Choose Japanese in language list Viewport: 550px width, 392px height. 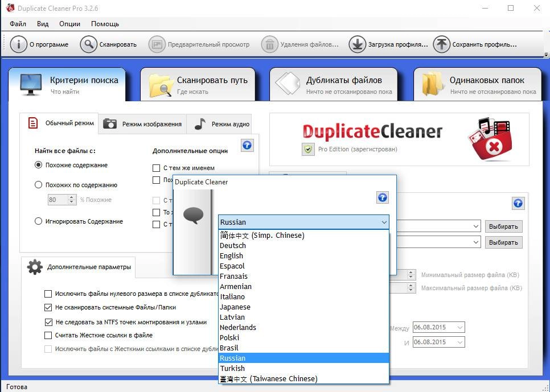[303, 307]
